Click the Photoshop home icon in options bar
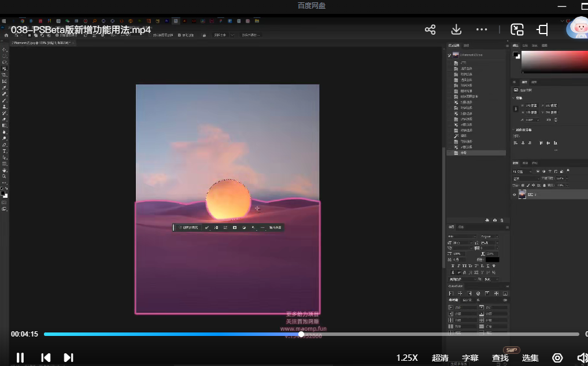Image resolution: width=588 pixels, height=366 pixels. click(6, 35)
